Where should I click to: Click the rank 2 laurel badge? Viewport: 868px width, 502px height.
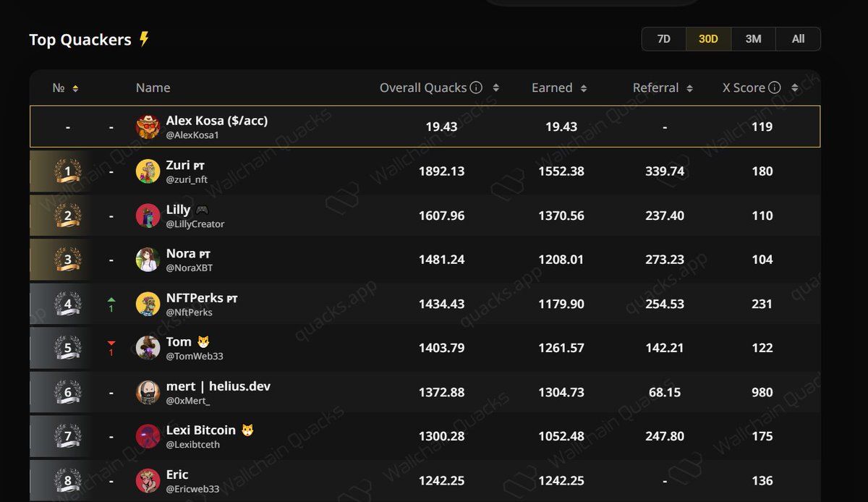68,216
